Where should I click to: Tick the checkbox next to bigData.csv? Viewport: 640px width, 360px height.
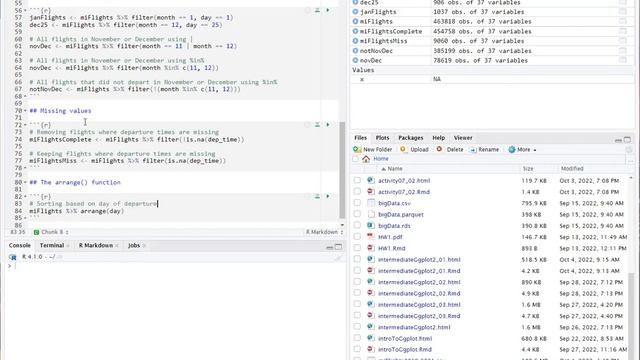pos(357,203)
